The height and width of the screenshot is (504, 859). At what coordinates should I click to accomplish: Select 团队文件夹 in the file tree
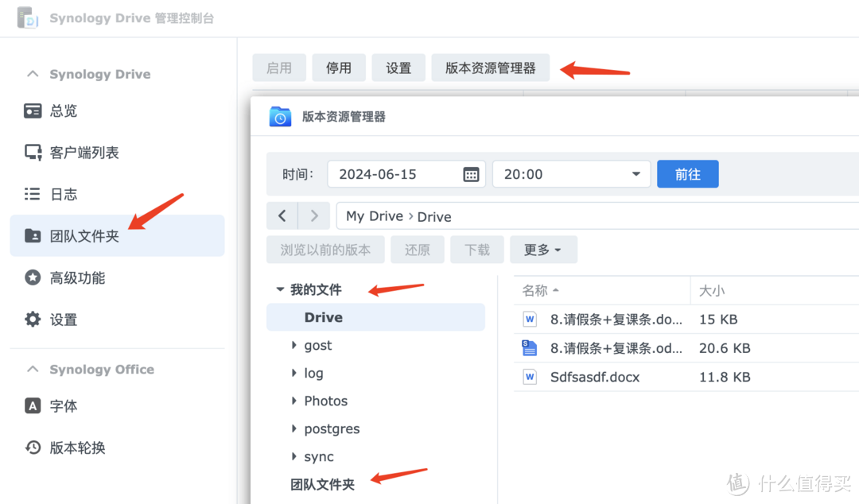tap(322, 484)
